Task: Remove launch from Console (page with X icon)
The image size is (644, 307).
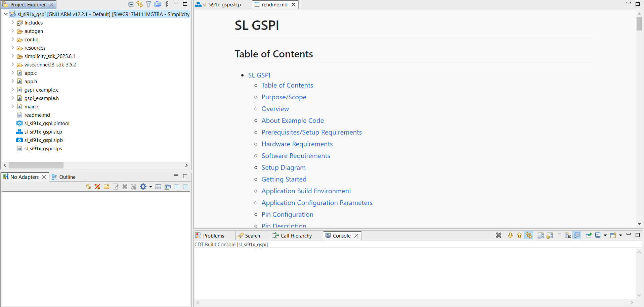Action: 568,235
